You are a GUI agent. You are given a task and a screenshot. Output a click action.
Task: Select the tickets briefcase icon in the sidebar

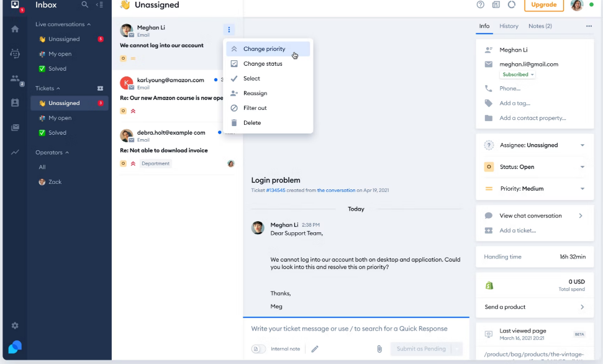click(14, 104)
